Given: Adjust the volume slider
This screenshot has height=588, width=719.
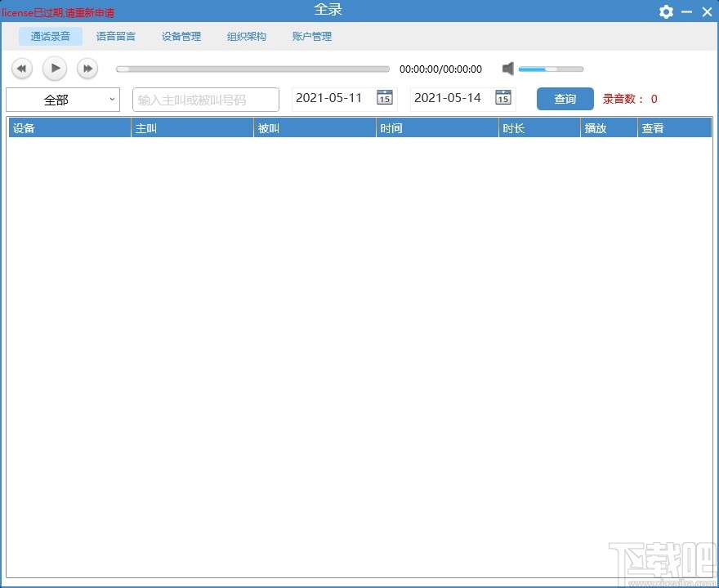Looking at the screenshot, I should (552, 69).
